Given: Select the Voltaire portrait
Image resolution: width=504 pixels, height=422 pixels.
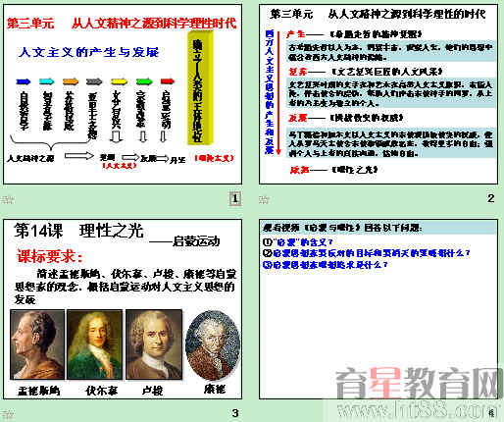Looking at the screenshot, I should point(95,344).
